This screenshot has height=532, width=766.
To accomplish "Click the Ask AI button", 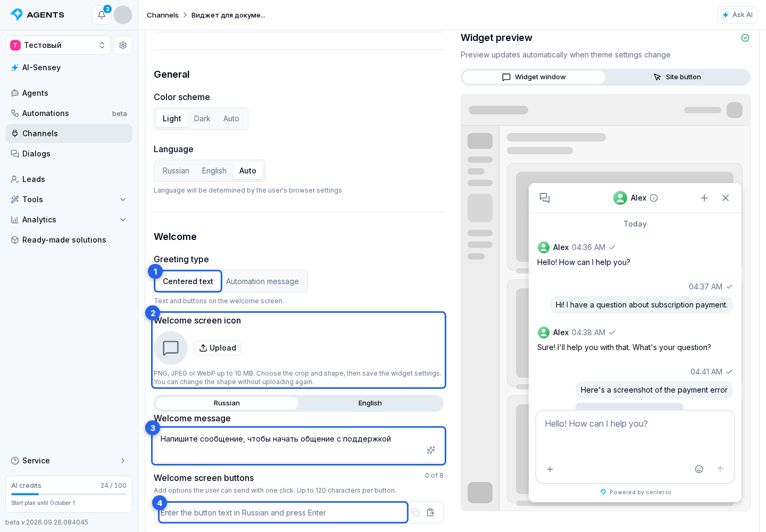I will click(x=737, y=15).
